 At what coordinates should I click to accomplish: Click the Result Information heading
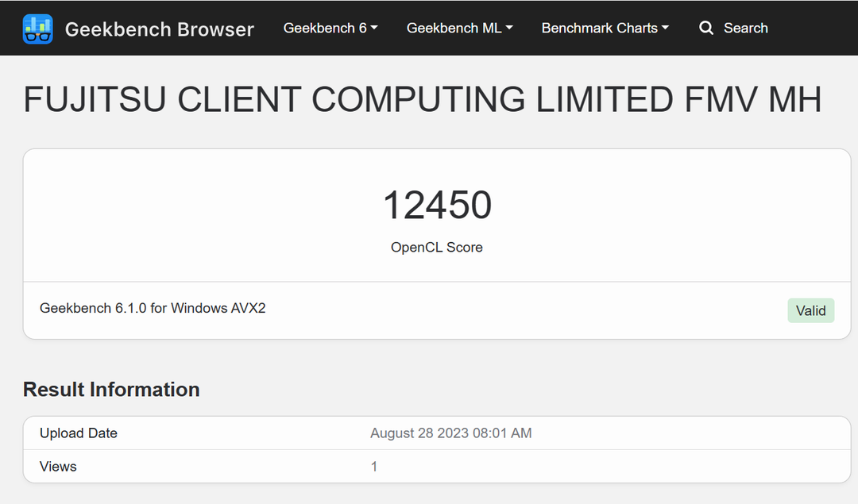coord(111,390)
